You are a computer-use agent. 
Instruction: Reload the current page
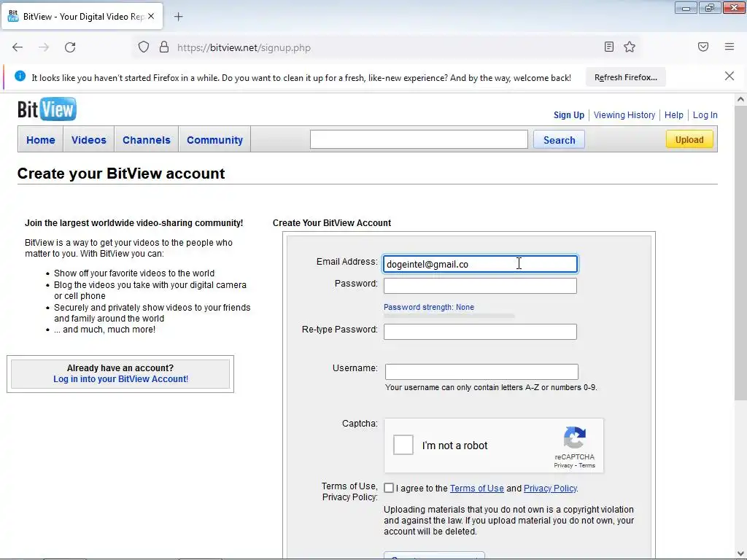[x=70, y=47]
